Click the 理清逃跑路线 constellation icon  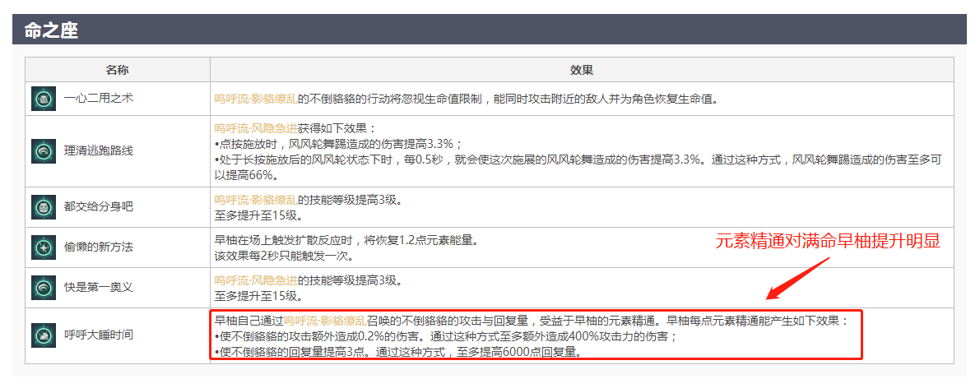coord(44,151)
